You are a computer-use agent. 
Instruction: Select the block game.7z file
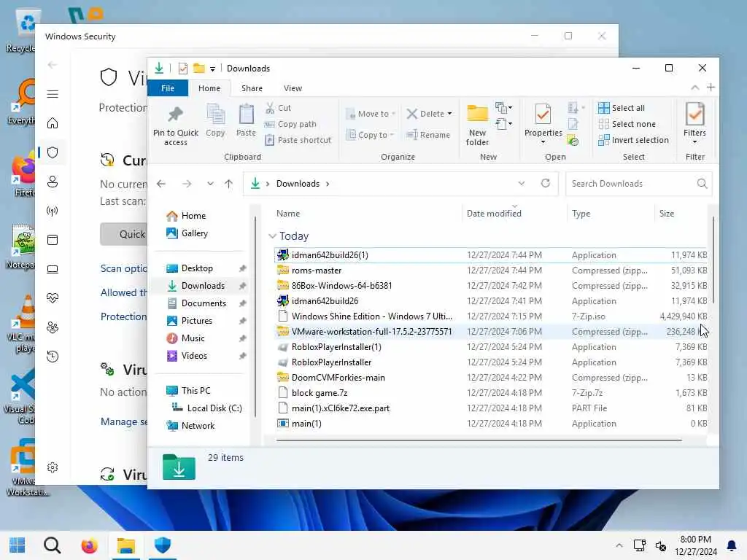pyautogui.click(x=491, y=393)
